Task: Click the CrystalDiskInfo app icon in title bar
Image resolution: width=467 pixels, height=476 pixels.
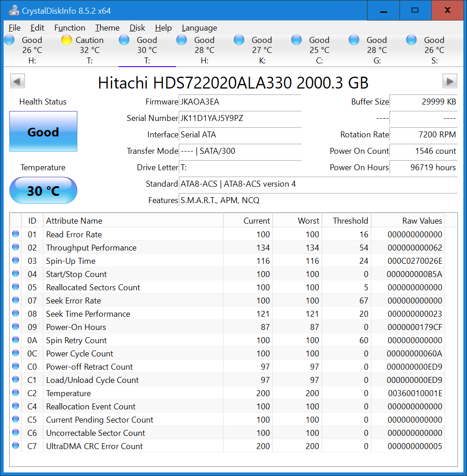Action: tap(14, 10)
